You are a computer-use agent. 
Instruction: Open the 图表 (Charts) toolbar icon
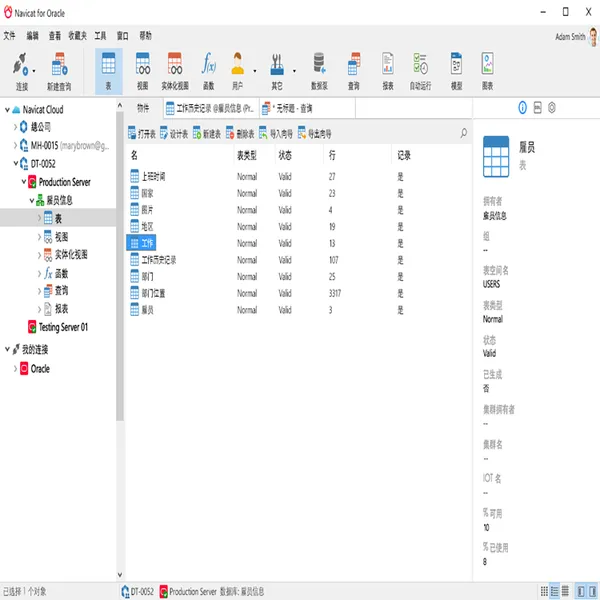(487, 71)
